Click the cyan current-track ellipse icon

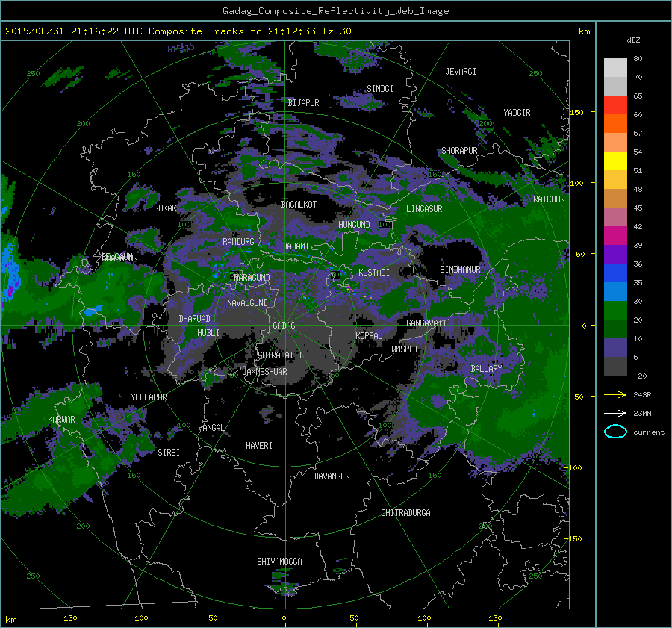click(x=615, y=432)
